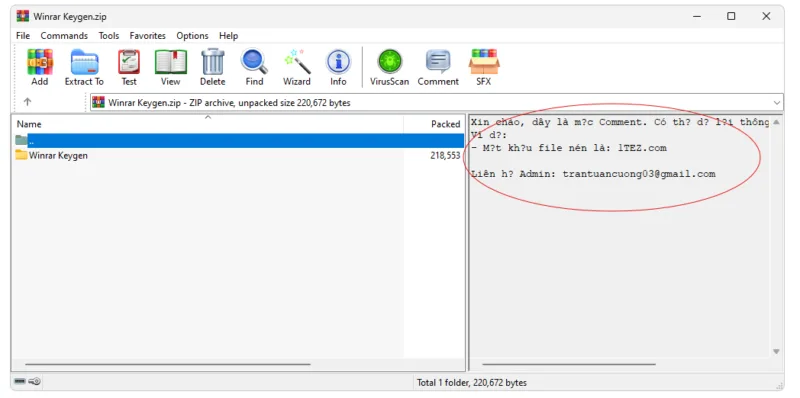Select the Winrar Keygen folder icon

click(21, 155)
